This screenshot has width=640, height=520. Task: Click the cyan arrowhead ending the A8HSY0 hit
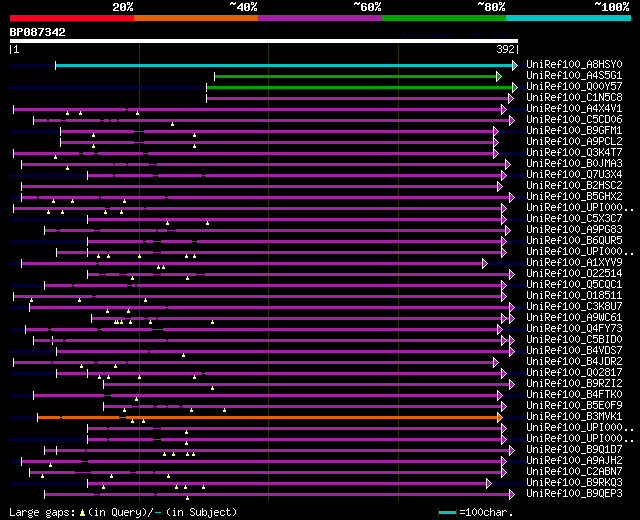pos(515,65)
